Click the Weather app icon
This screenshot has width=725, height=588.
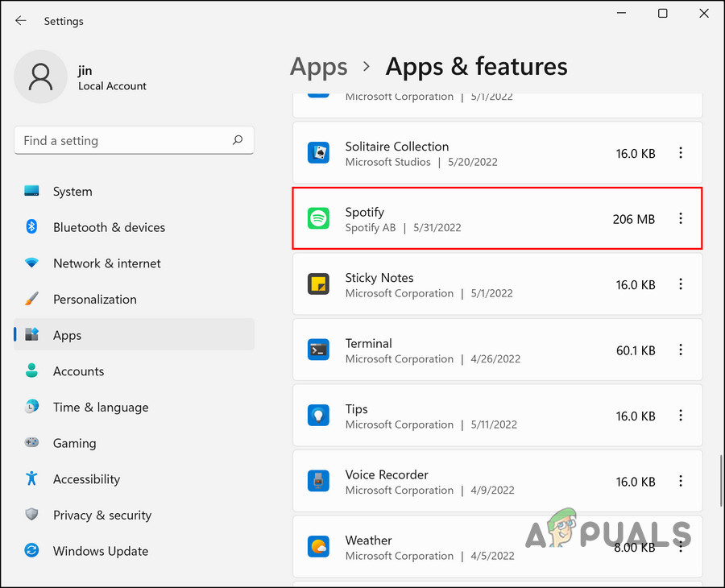[x=318, y=547]
